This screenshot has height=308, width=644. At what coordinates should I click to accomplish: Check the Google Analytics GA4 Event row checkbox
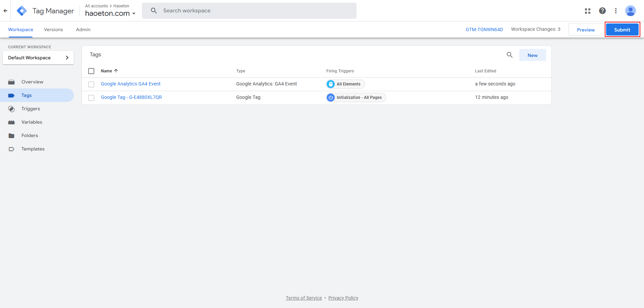91,84
